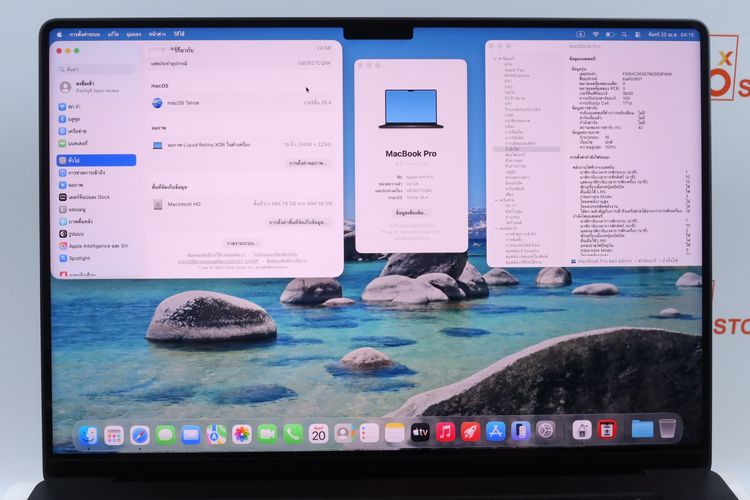Select Wi-Fi under Network in System Information
Image resolution: width=750 pixels, height=500 pixels.
[x=510, y=206]
